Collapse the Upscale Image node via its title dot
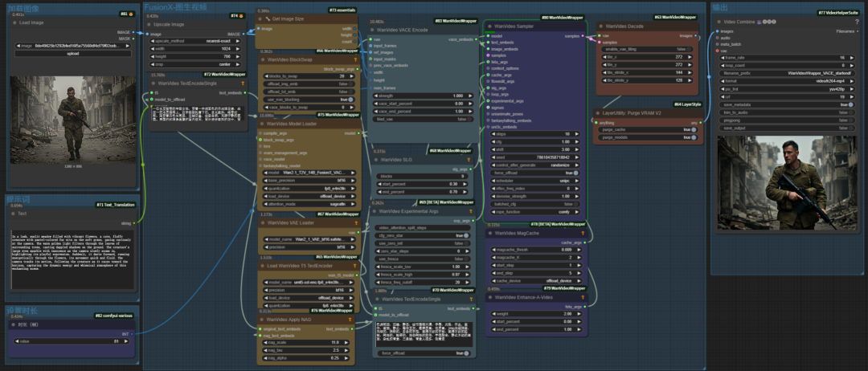The image size is (868, 371). [150, 24]
